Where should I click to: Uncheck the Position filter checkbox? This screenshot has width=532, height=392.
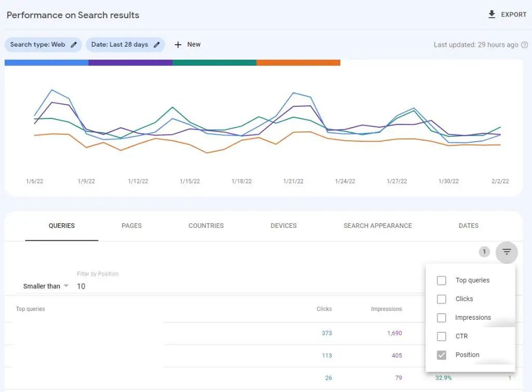[442, 355]
